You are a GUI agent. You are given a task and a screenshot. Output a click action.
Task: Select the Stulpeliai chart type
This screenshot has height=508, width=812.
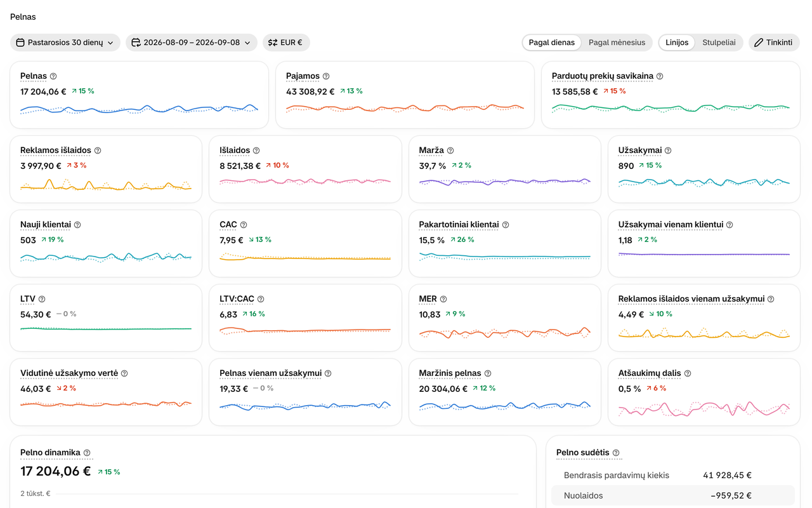[x=719, y=43]
